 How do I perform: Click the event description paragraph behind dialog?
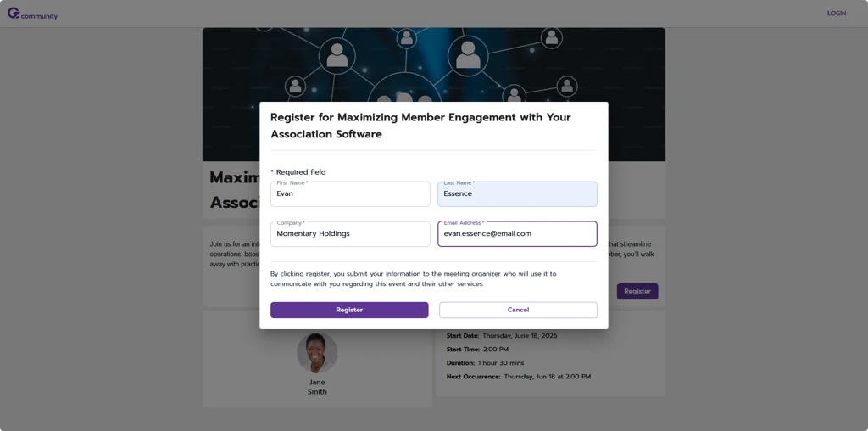233,255
